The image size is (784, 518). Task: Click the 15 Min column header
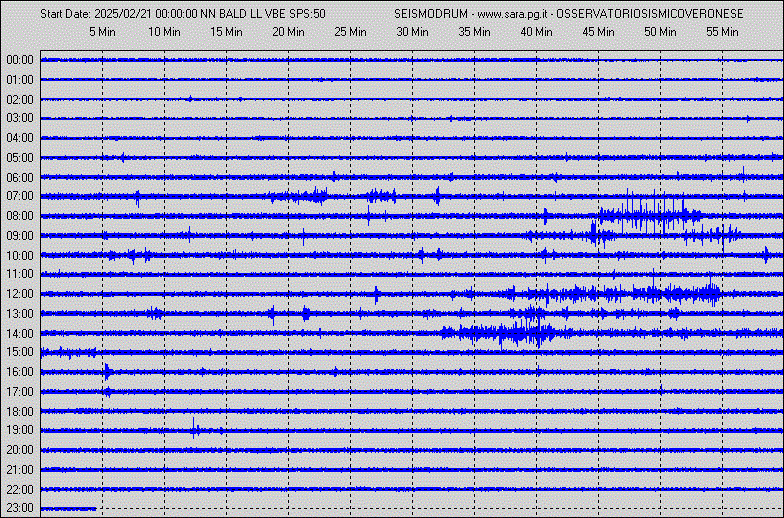226,32
